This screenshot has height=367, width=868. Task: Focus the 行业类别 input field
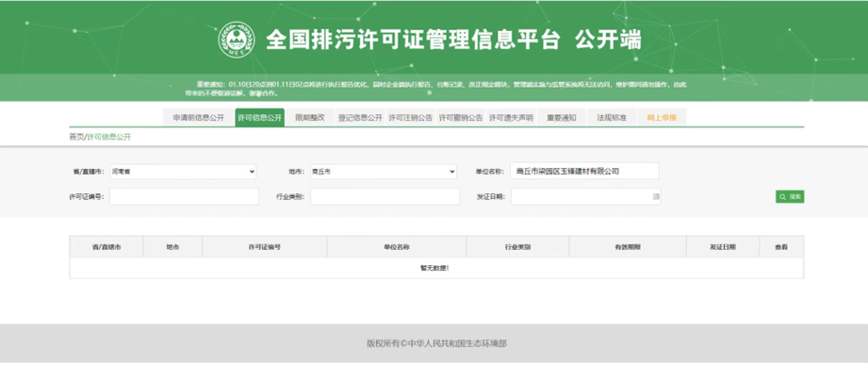385,196
